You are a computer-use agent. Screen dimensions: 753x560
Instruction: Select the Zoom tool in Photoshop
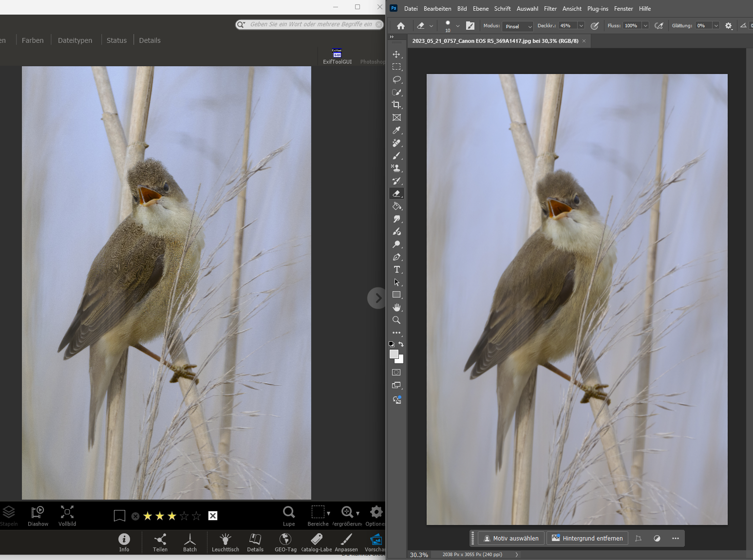(396, 320)
